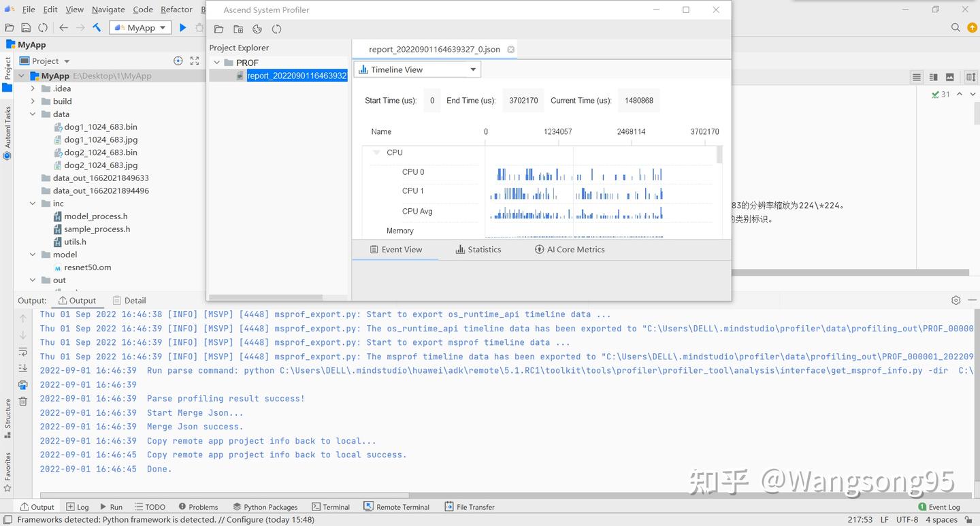Click the Current Time input field
This screenshot has width=980, height=526.
pyautogui.click(x=638, y=100)
